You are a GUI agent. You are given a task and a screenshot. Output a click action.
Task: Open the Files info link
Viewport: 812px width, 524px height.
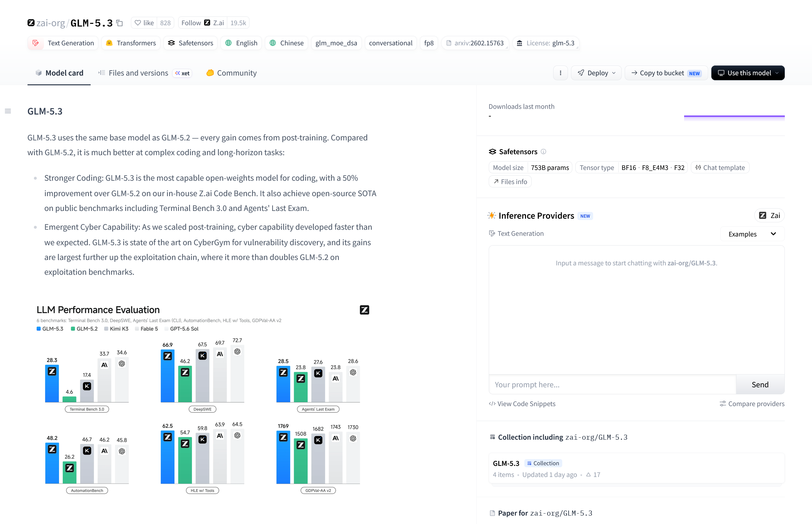point(510,182)
